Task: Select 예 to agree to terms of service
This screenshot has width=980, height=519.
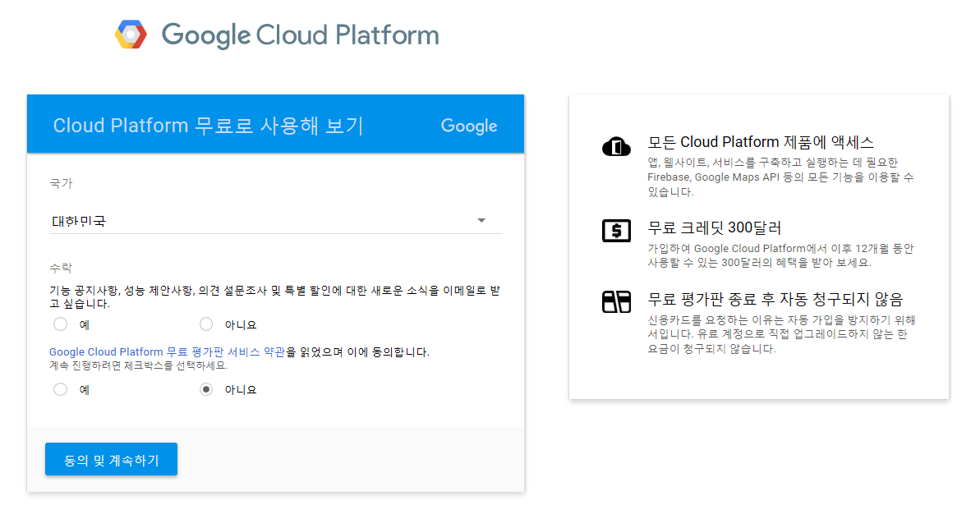Action: pyautogui.click(x=60, y=389)
